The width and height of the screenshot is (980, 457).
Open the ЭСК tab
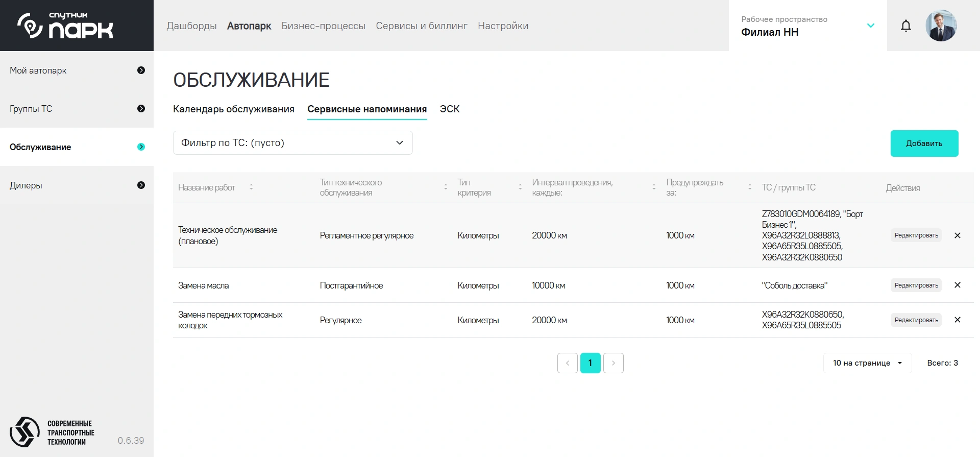tap(449, 109)
